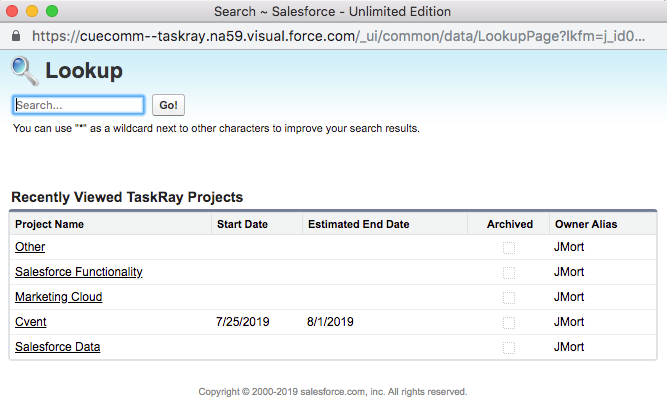
Task: Toggle Archived checkbox for Salesforce Data
Action: point(509,348)
